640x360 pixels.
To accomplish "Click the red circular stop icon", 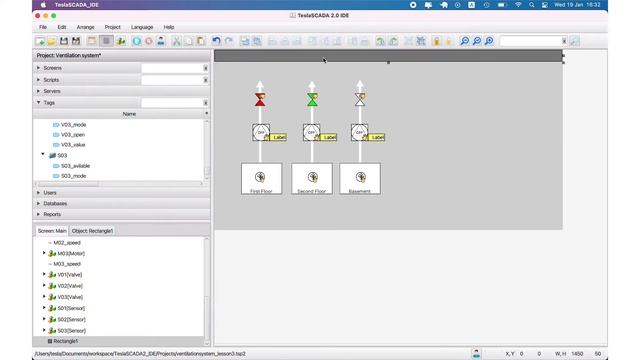I will point(149,41).
